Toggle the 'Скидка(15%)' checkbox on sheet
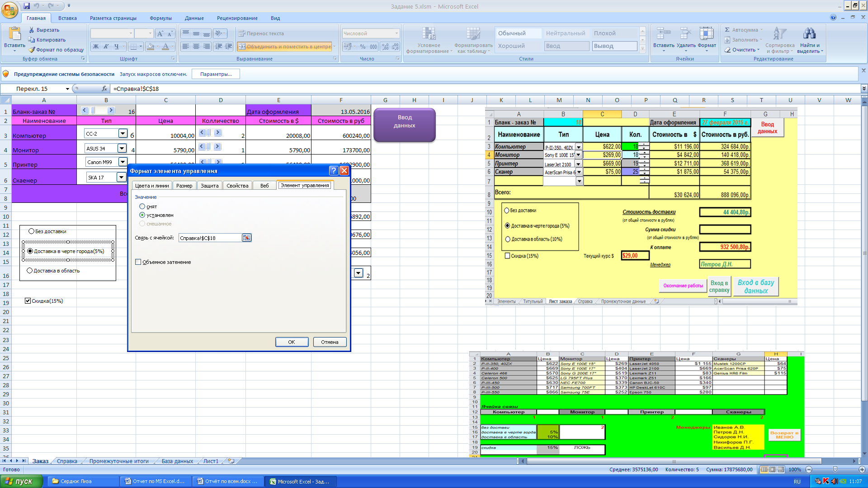 [28, 301]
